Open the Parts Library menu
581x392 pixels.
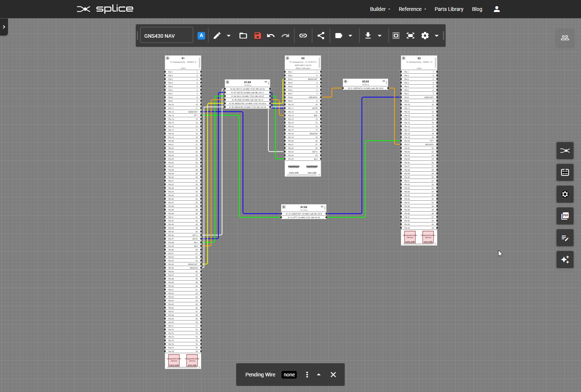pos(448,9)
